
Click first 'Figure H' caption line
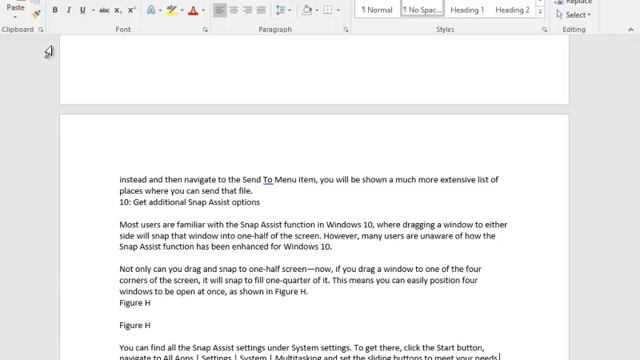point(135,303)
